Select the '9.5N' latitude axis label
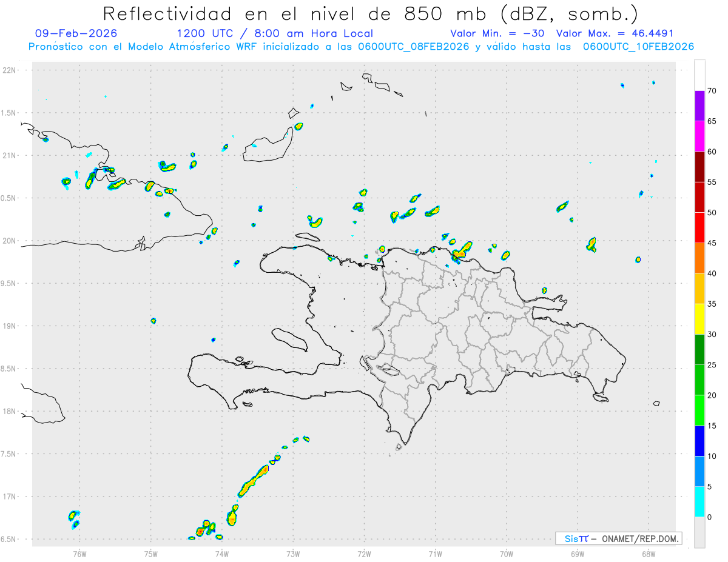 tap(10, 284)
